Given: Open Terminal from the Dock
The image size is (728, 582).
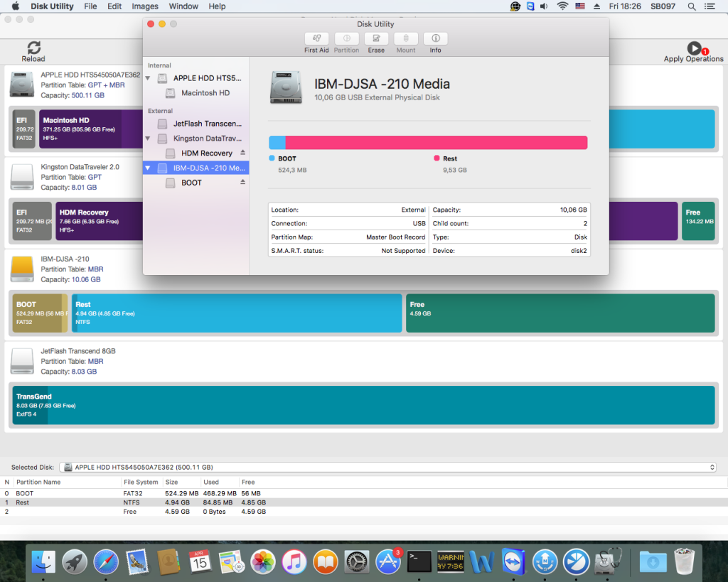Looking at the screenshot, I should pyautogui.click(x=419, y=561).
